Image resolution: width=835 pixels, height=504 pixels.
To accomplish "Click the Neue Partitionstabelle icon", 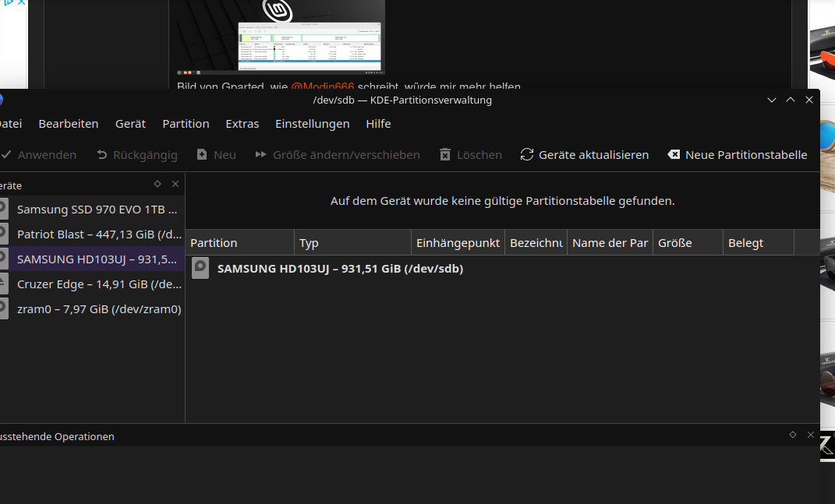I will 674,155.
